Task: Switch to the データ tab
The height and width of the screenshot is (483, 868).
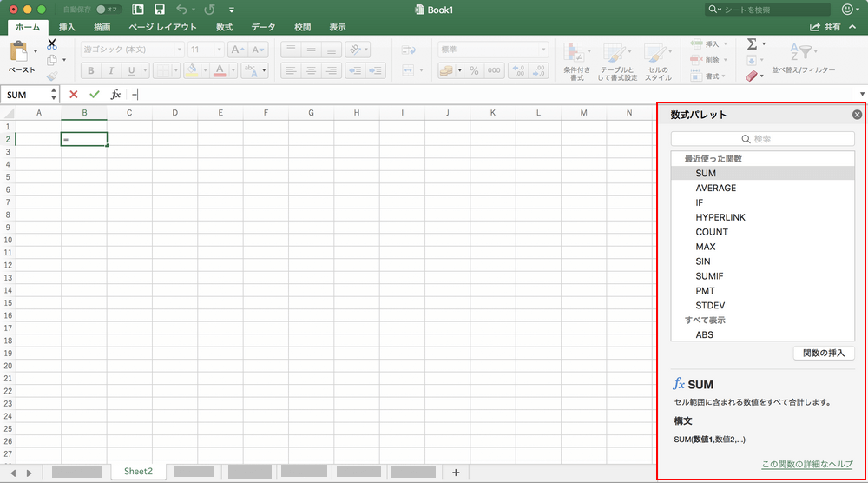Action: click(x=263, y=27)
